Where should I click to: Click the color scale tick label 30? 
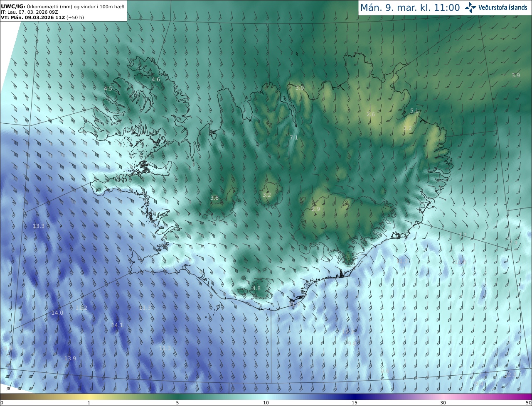443,403
